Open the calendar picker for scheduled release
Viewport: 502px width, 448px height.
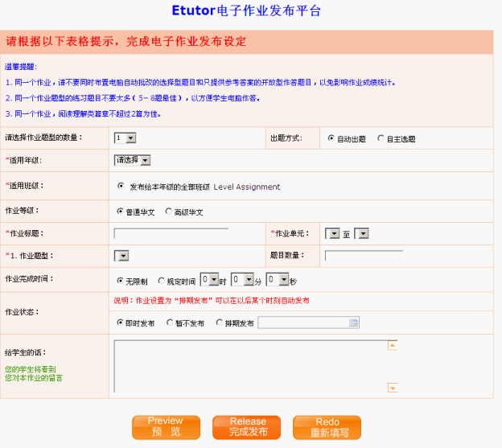click(x=353, y=323)
